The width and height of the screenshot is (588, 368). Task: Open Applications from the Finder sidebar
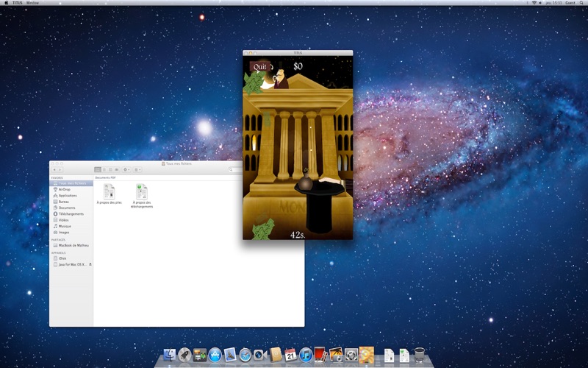click(67, 196)
